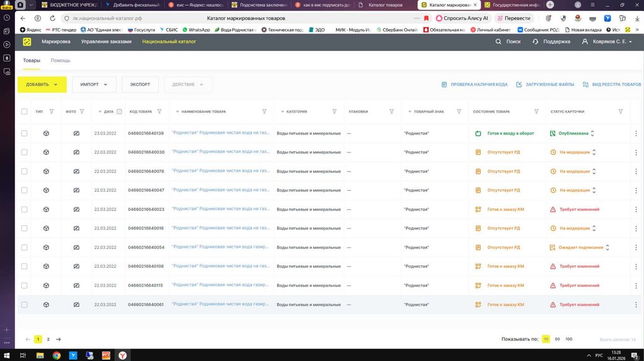Click the Экспорт button

[140, 85]
